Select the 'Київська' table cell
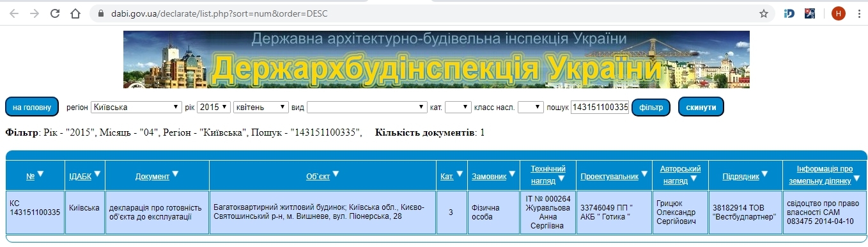The image size is (868, 247). pos(85,212)
